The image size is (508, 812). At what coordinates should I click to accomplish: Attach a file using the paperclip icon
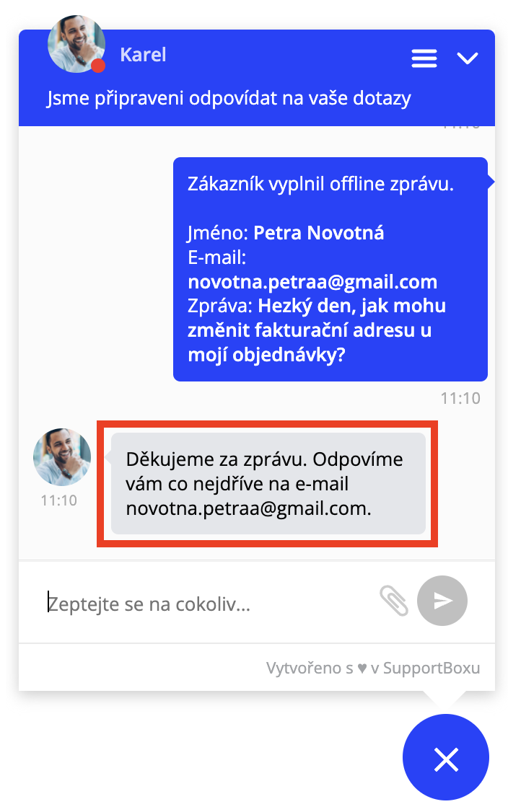pyautogui.click(x=394, y=601)
